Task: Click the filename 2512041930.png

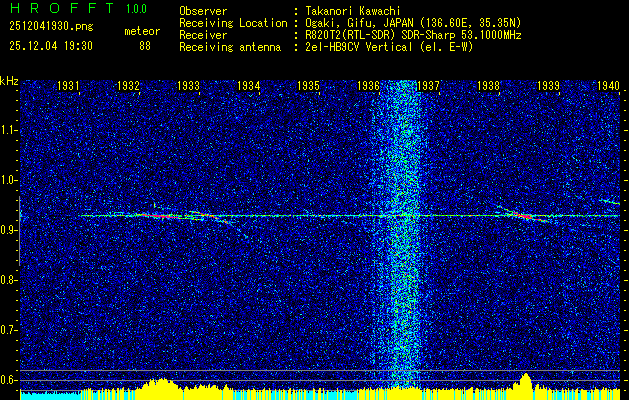Action: click(x=51, y=27)
